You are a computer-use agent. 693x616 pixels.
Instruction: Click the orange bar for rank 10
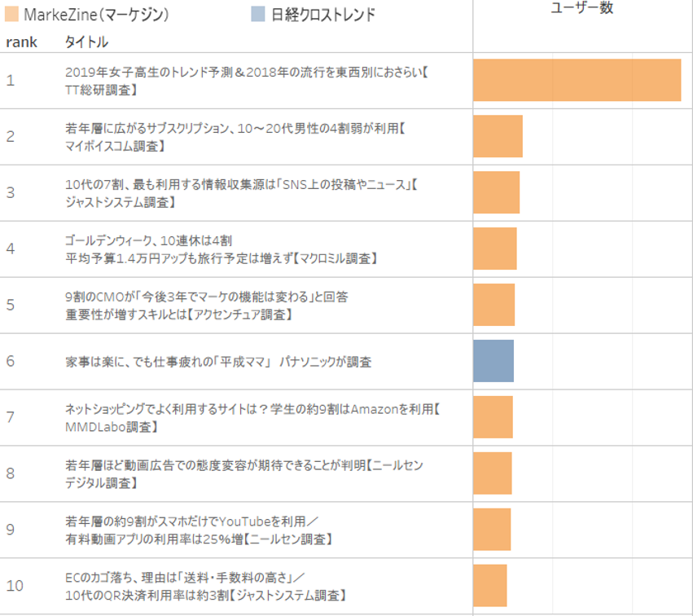[490, 585]
